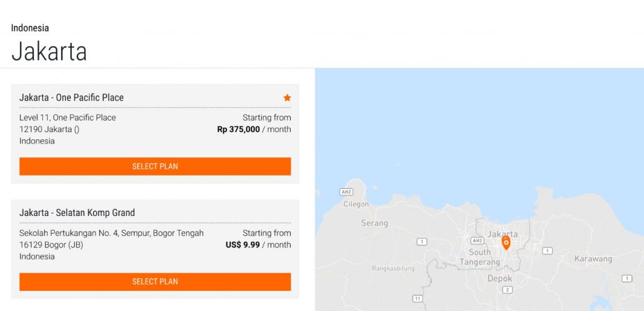The height and width of the screenshot is (311, 644).
Task: Click the AH2 route badge near Jakarta
Action: click(x=477, y=240)
